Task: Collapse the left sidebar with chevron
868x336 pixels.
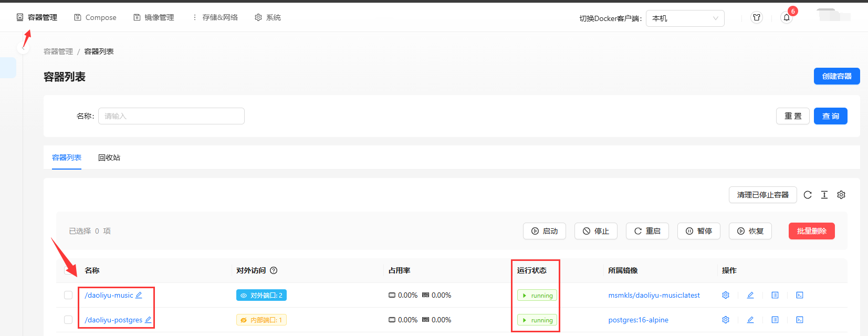Action: click(23, 48)
